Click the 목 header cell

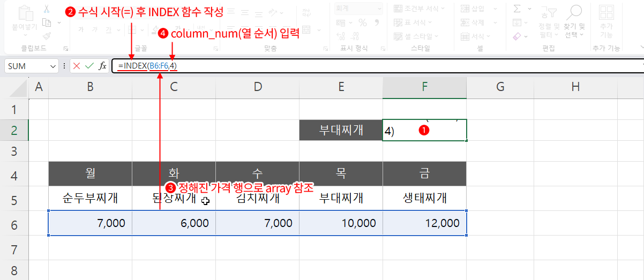pos(341,174)
